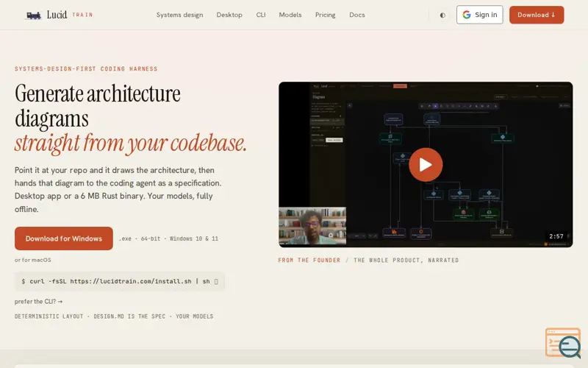Viewport: 588px width, 368px height.
Task: Click the TRAIN label beside Lucid
Action: pyautogui.click(x=82, y=15)
